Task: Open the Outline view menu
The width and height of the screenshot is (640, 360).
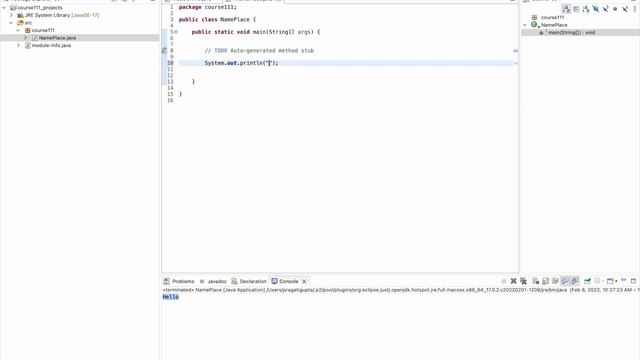Action: click(x=635, y=9)
